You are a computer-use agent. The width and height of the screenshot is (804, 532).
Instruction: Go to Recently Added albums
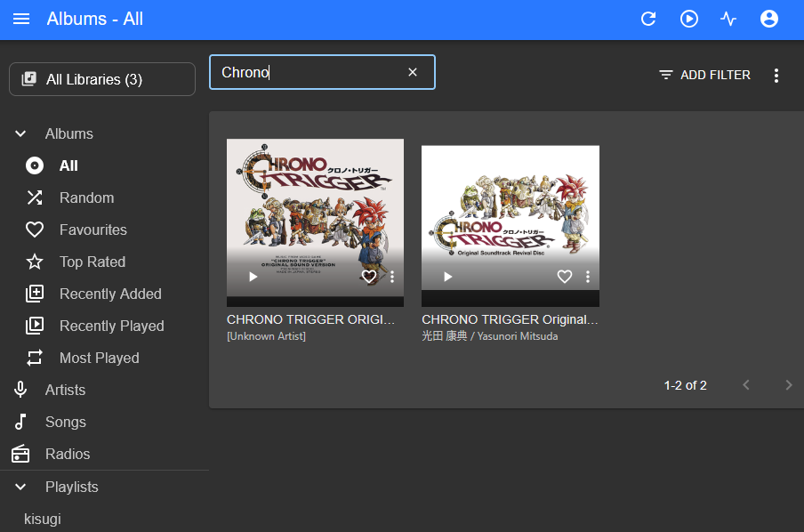coord(110,294)
